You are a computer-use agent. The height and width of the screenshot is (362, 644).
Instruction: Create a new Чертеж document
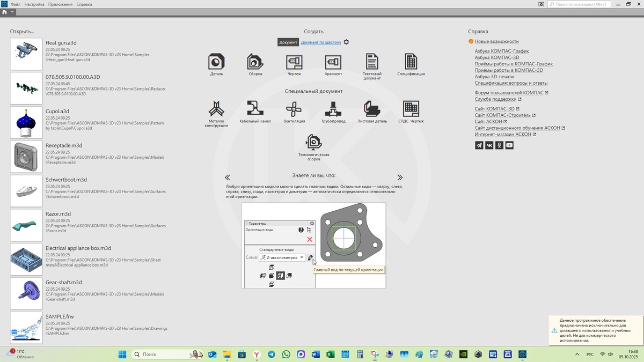click(x=294, y=64)
